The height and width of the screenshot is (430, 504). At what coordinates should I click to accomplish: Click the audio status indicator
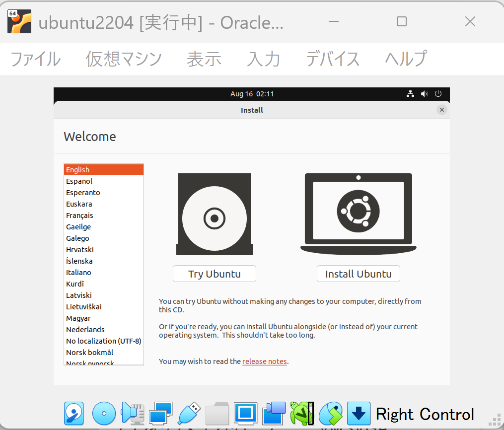coord(132,413)
